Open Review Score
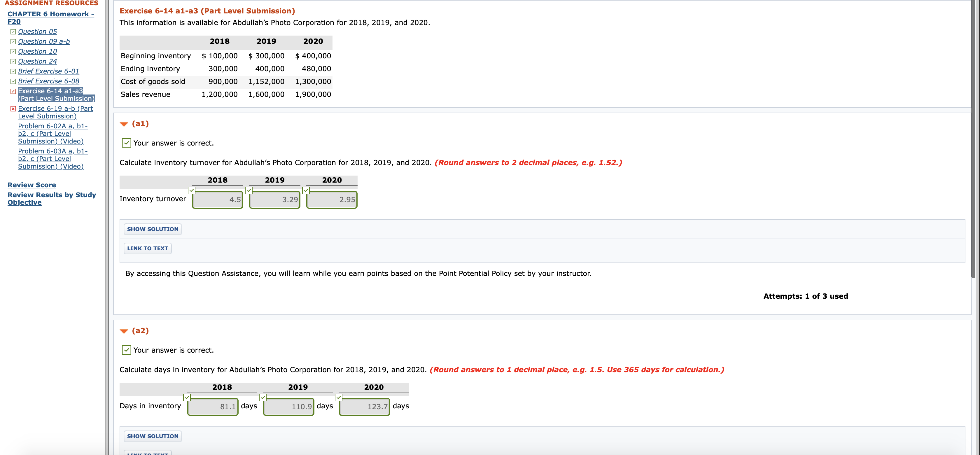980x455 pixels. click(x=32, y=185)
